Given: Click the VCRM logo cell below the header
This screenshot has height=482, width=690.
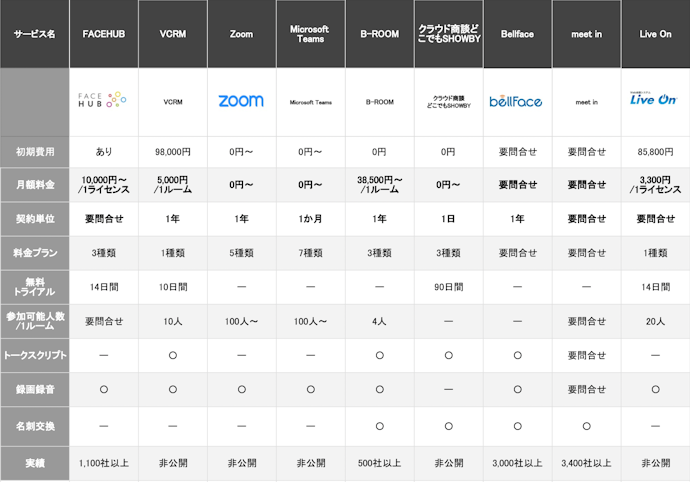Looking at the screenshot, I should [x=172, y=102].
